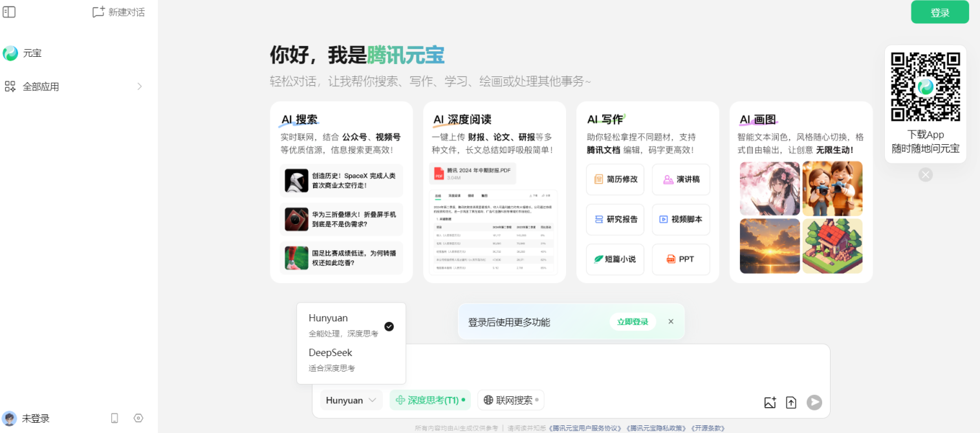Image resolution: width=980 pixels, height=433 pixels.
Task: Dismiss the login banner with ×
Action: [x=670, y=321]
